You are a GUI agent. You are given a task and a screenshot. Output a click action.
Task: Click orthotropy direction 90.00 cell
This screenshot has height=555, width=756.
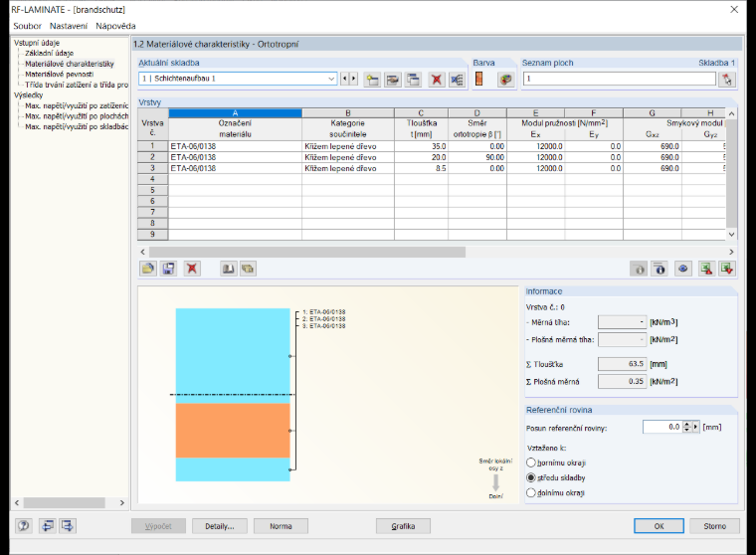point(477,157)
